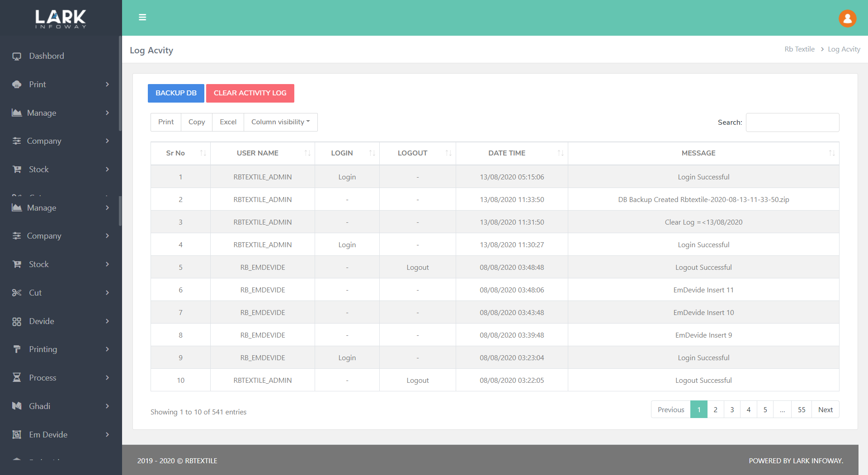Expand the upper Manage submenu chevron
The height and width of the screenshot is (475, 868).
(x=107, y=113)
